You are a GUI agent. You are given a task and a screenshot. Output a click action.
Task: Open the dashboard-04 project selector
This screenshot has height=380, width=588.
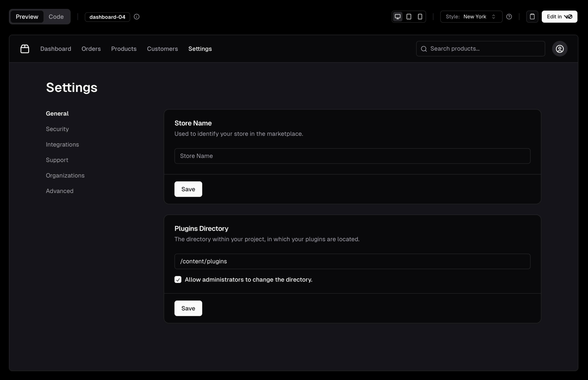pyautogui.click(x=107, y=17)
